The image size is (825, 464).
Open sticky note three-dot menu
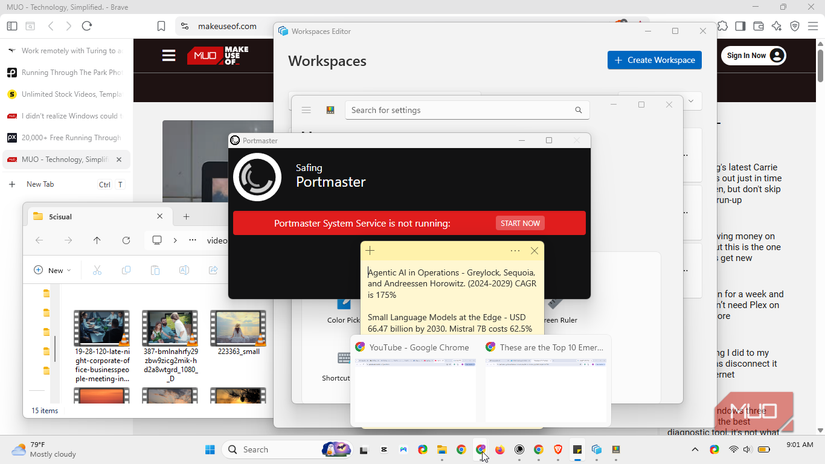tap(515, 250)
